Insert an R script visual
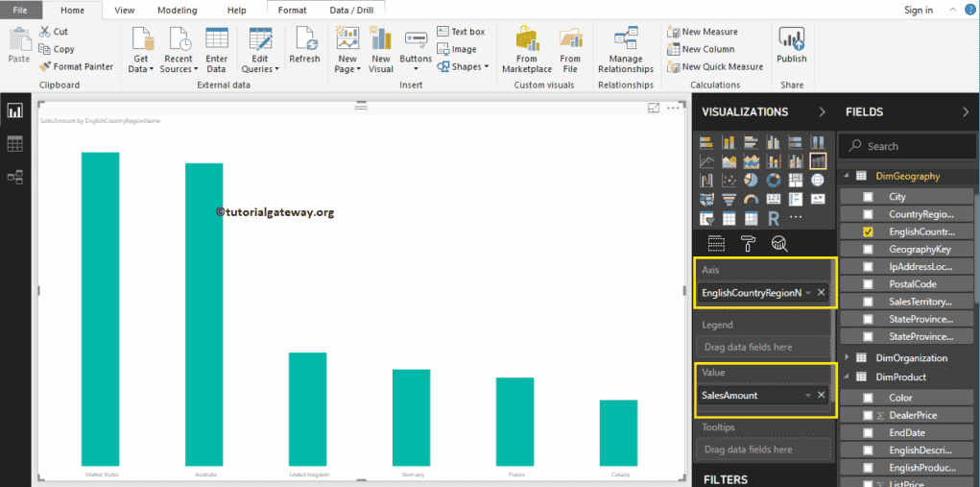Image resolution: width=980 pixels, height=487 pixels. point(773,219)
